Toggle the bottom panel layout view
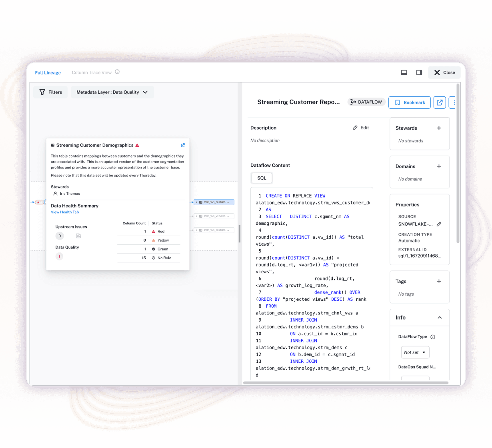Screen dimensions: 492x448 click(404, 72)
